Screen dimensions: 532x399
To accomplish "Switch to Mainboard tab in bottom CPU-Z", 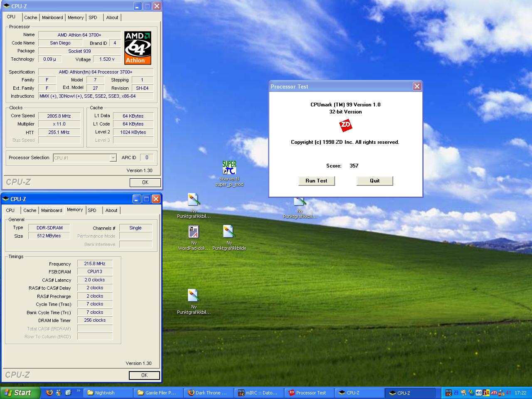I will 52,210.
